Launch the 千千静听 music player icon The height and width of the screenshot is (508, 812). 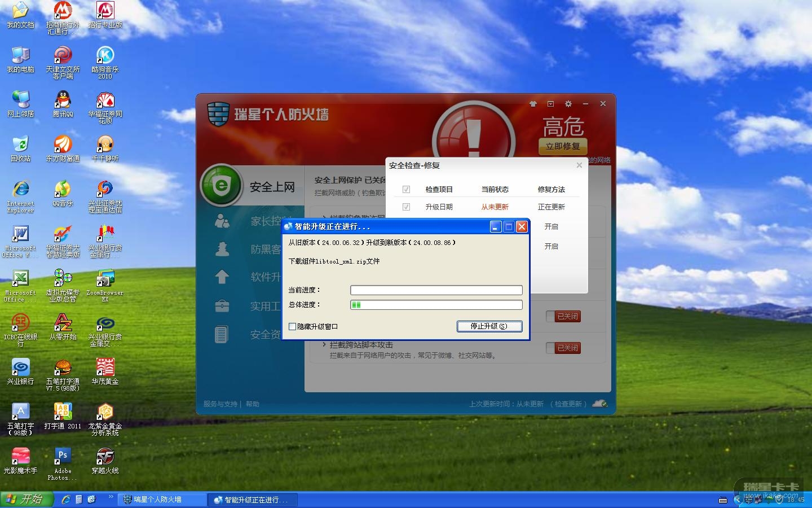point(105,149)
